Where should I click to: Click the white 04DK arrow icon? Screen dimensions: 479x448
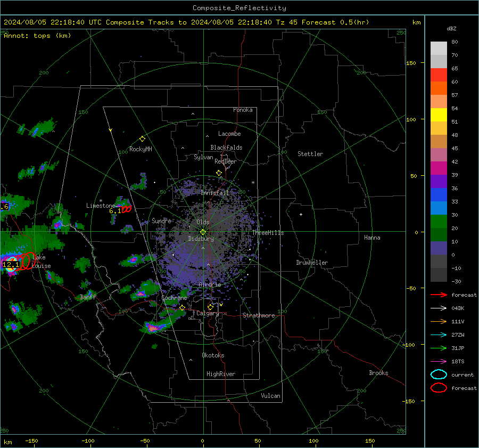pyautogui.click(x=439, y=308)
